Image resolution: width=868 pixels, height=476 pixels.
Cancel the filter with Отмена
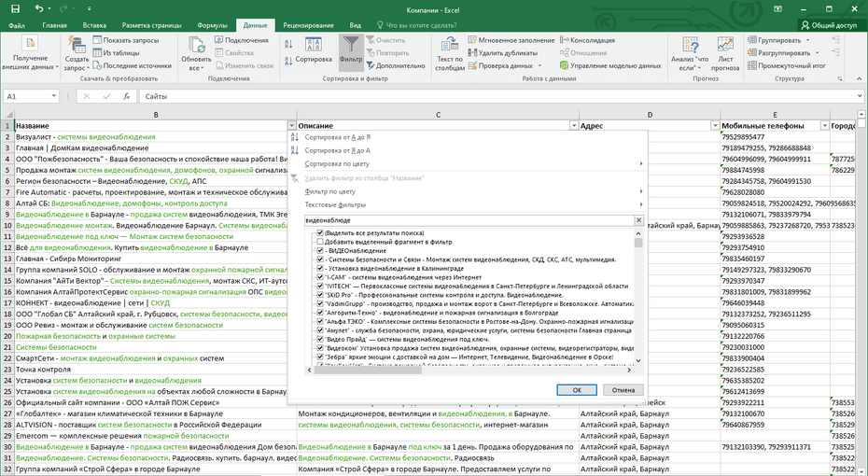click(623, 389)
